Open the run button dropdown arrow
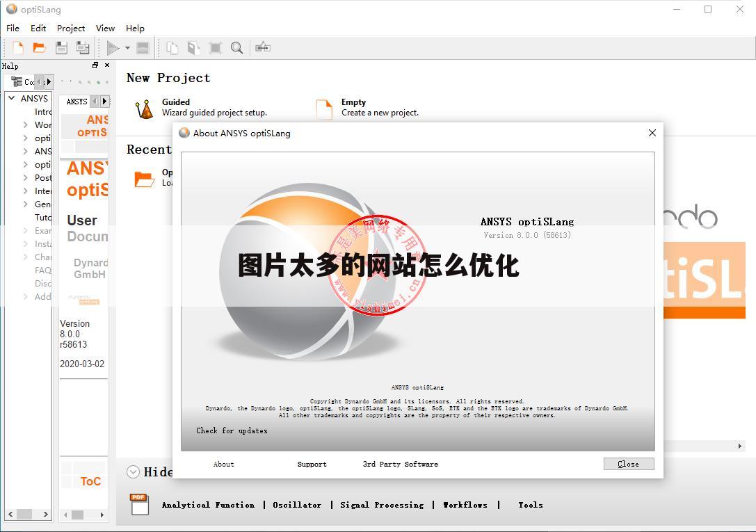 [x=127, y=48]
